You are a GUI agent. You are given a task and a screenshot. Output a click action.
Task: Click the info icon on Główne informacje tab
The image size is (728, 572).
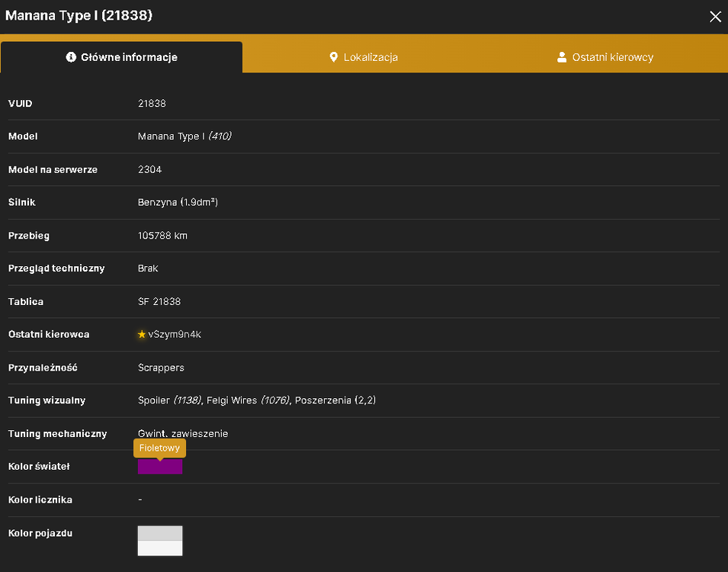tap(71, 57)
